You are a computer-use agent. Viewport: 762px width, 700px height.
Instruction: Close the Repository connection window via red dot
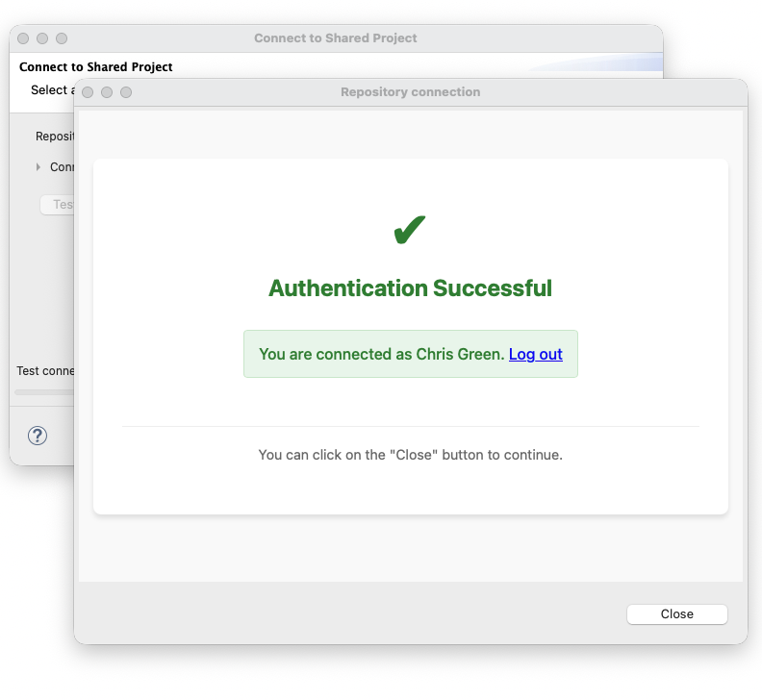click(x=88, y=92)
